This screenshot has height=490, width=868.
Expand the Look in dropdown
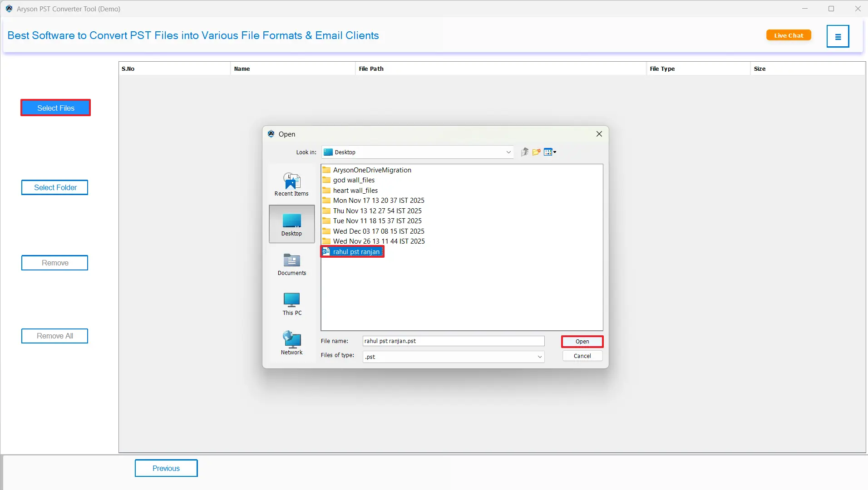point(508,152)
